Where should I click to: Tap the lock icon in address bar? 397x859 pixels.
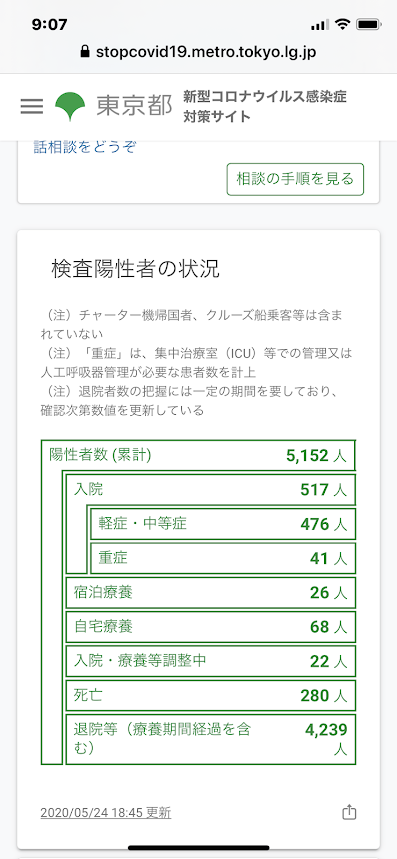(84, 52)
